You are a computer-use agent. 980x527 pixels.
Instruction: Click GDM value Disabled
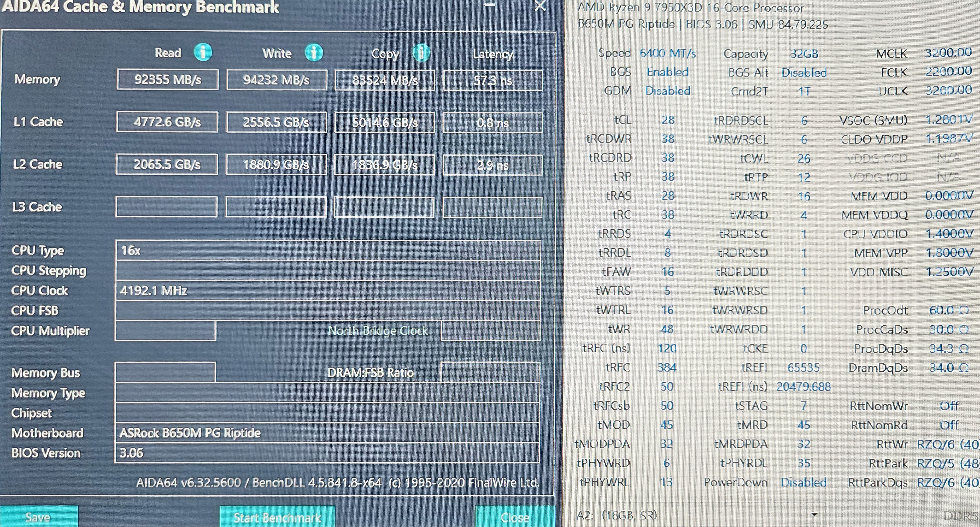tap(668, 91)
